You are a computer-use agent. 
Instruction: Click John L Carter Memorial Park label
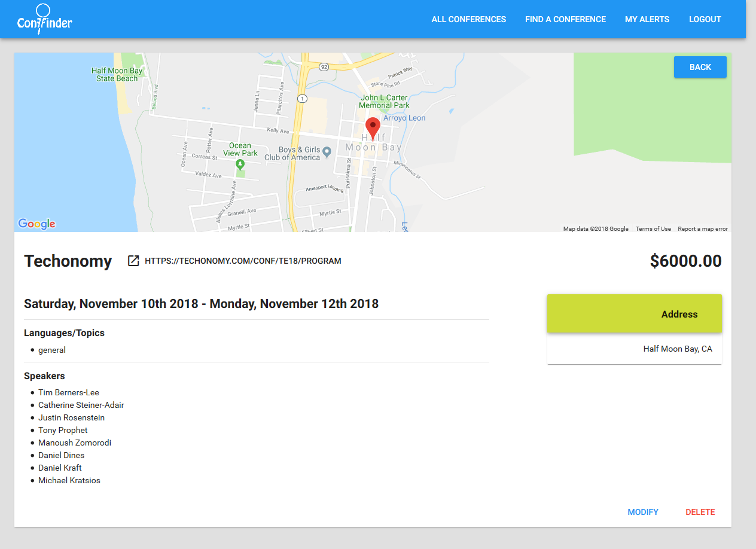click(x=385, y=101)
